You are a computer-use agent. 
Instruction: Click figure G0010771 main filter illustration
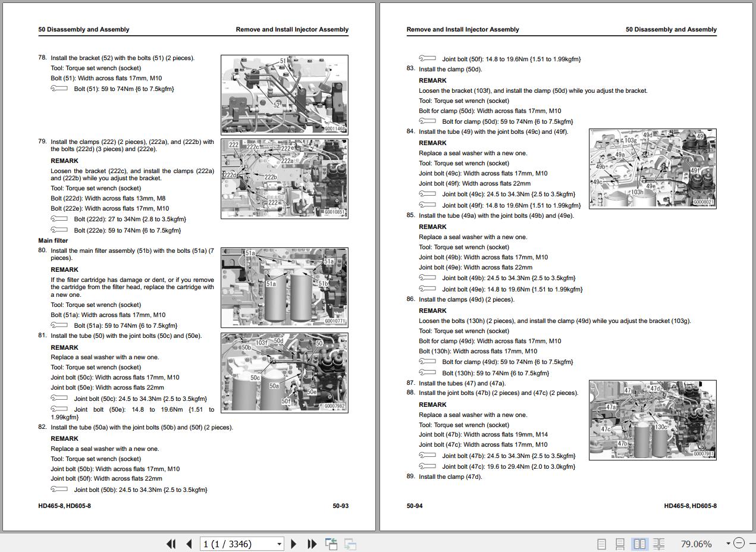[x=284, y=287]
